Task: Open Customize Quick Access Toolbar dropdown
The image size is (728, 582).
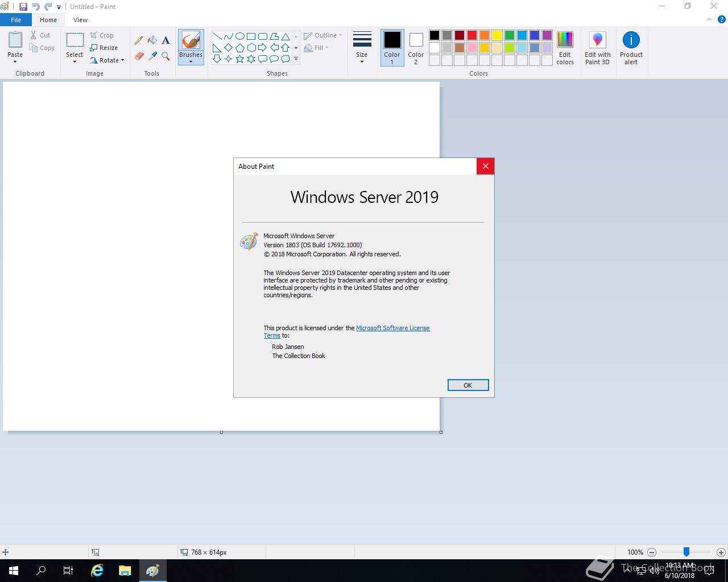Action: pos(59,7)
